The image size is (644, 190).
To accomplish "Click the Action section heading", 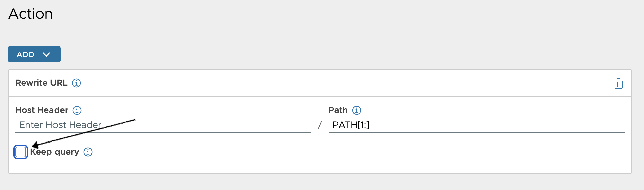I will (31, 14).
